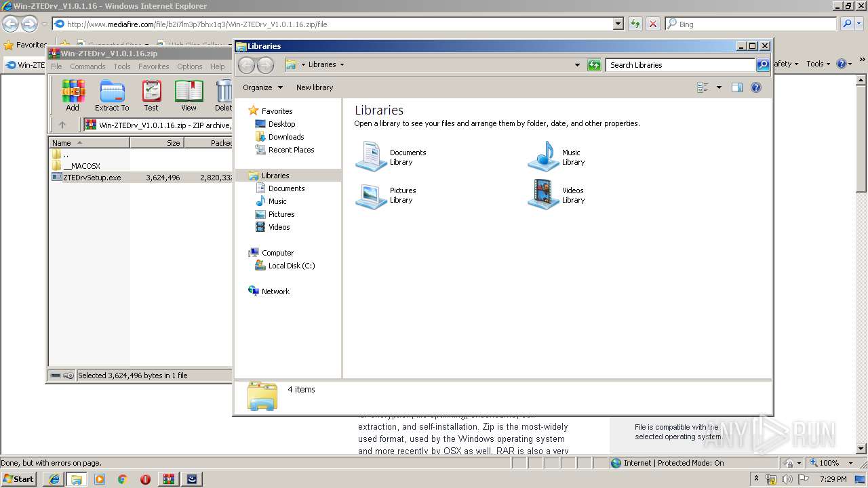Select __MACOSX folder in WinRAR list
The width and height of the screenshot is (868, 488).
click(81, 166)
